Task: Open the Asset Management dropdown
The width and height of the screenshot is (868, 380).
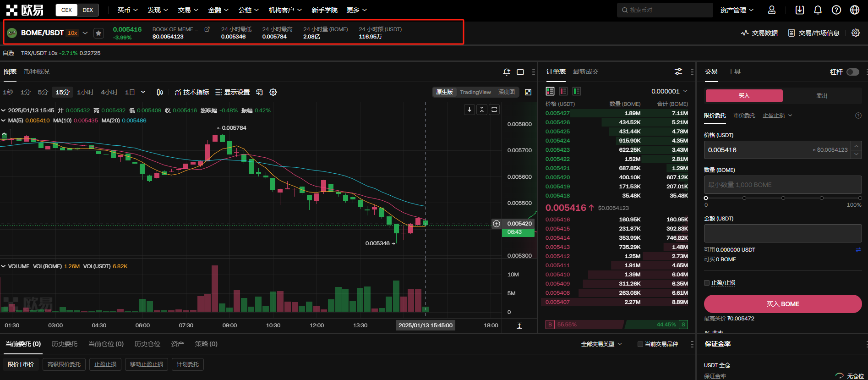Action: pos(737,10)
